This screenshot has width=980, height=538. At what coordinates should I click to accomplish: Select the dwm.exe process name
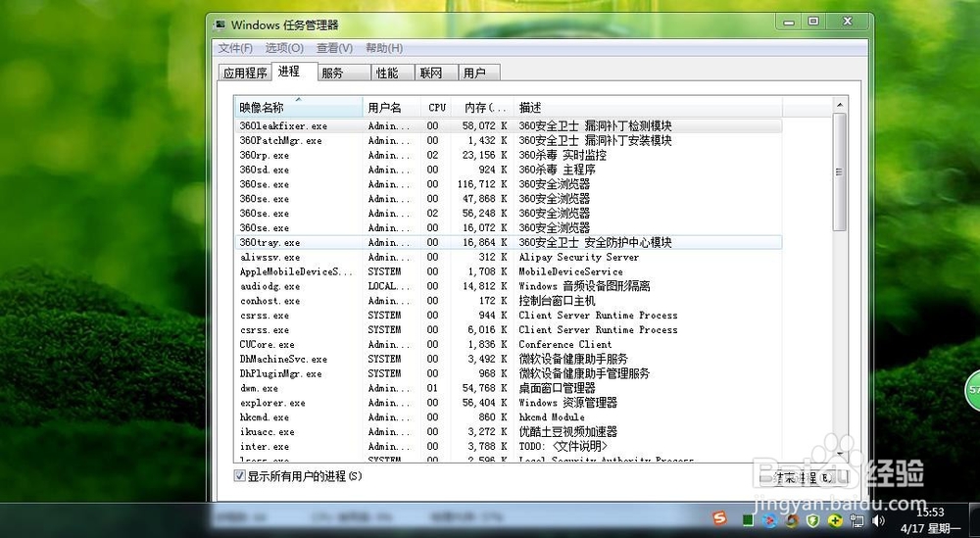(259, 388)
